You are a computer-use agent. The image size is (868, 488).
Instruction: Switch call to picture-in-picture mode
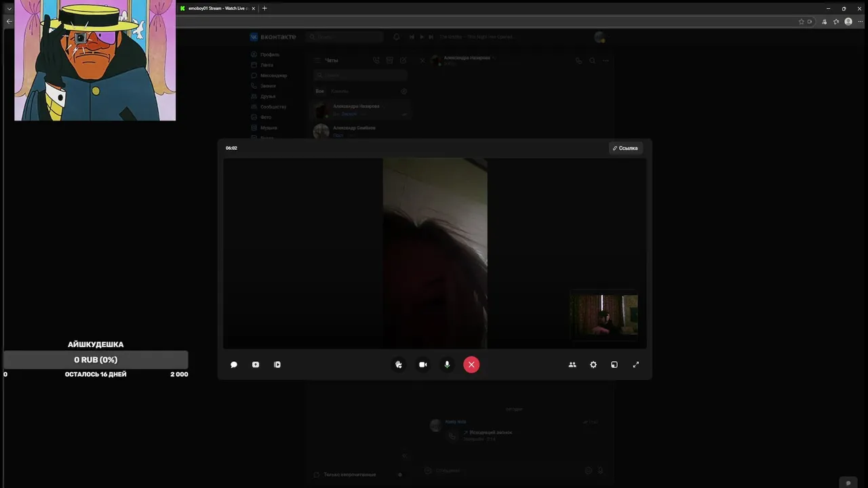pyautogui.click(x=614, y=365)
